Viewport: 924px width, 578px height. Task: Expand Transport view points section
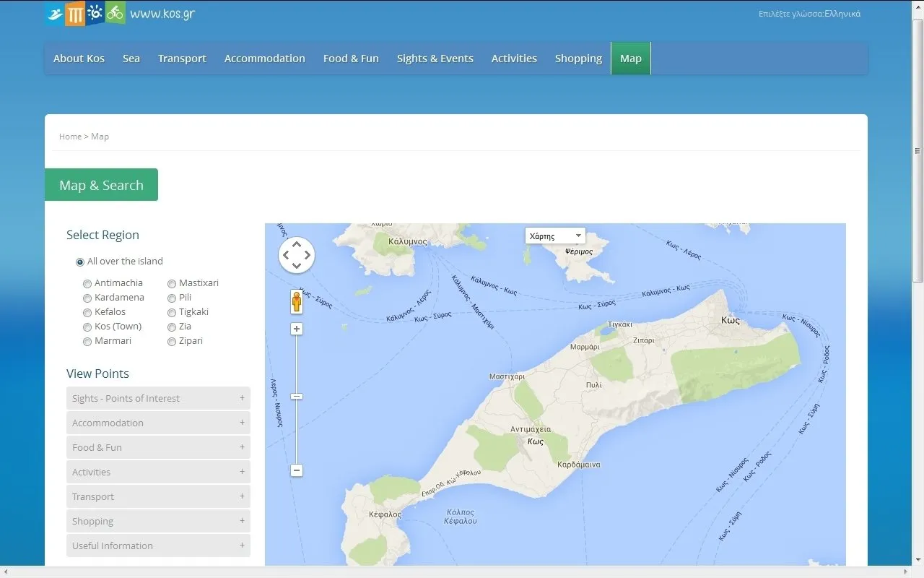[x=158, y=496]
